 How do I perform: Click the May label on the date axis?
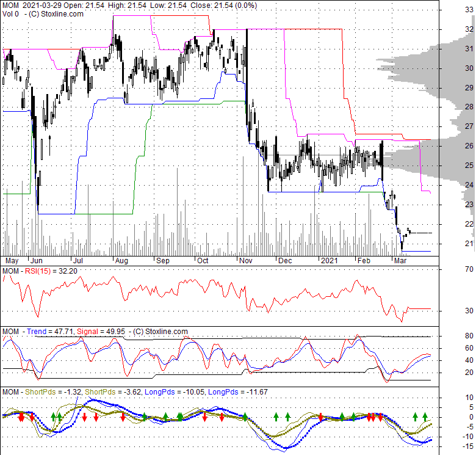click(x=12, y=261)
